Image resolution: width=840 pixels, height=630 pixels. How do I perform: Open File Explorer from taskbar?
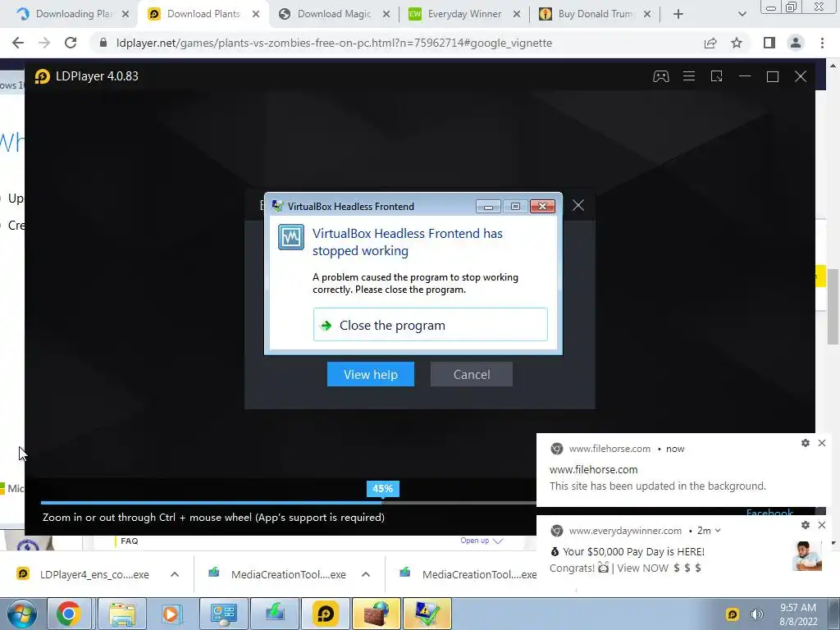122,614
